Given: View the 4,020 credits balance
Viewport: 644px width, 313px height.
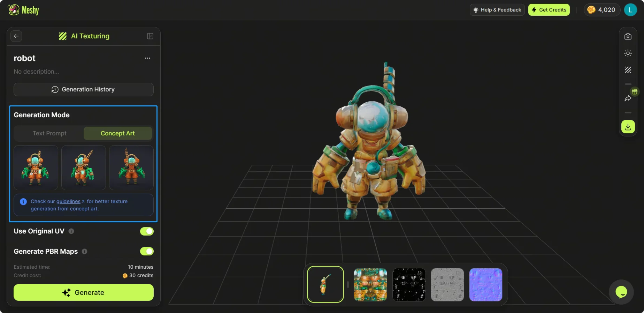Looking at the screenshot, I should point(602,10).
